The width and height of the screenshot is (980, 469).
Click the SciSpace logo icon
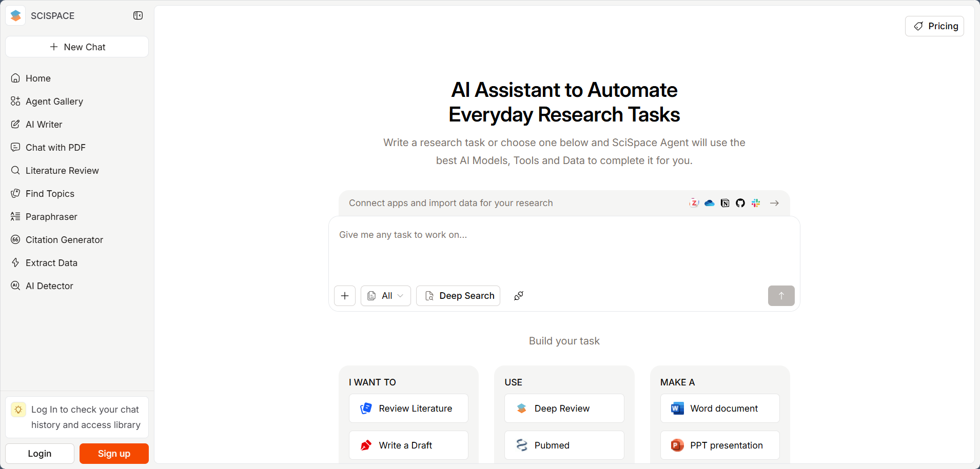coord(16,16)
